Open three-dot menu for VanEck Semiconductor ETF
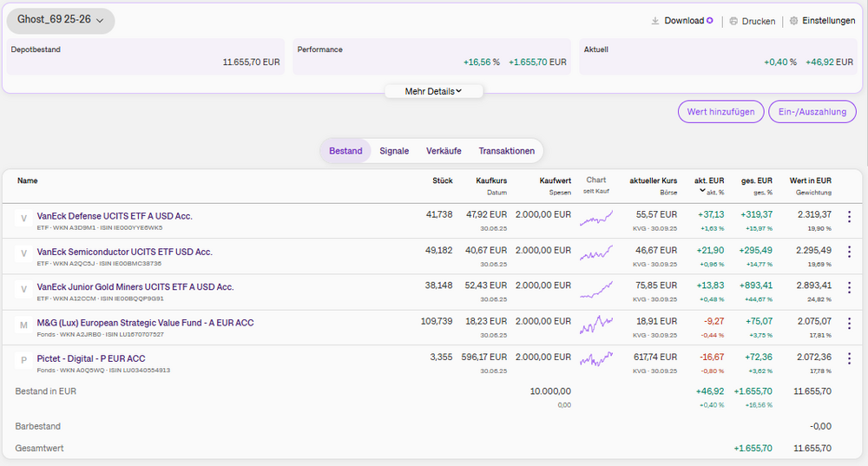The width and height of the screenshot is (868, 466). tap(849, 253)
